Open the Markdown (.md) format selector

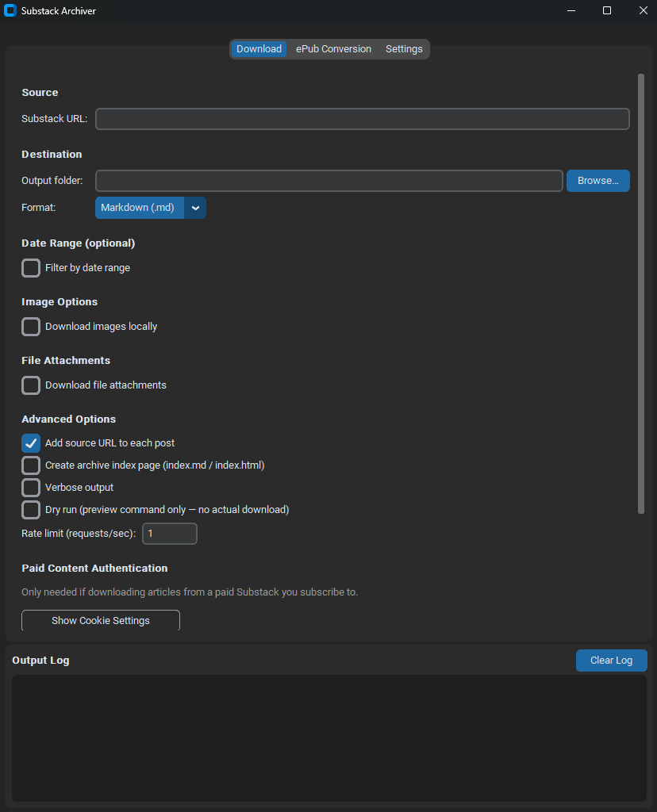click(x=139, y=207)
